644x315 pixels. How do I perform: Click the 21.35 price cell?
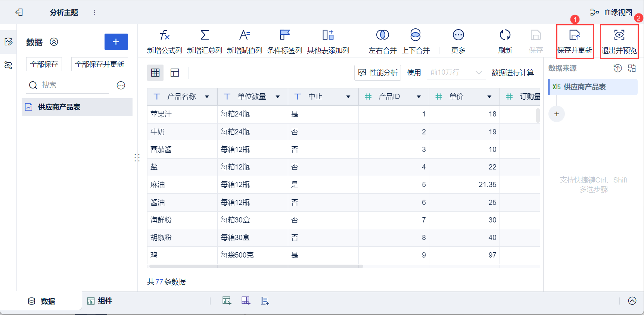[464, 185]
